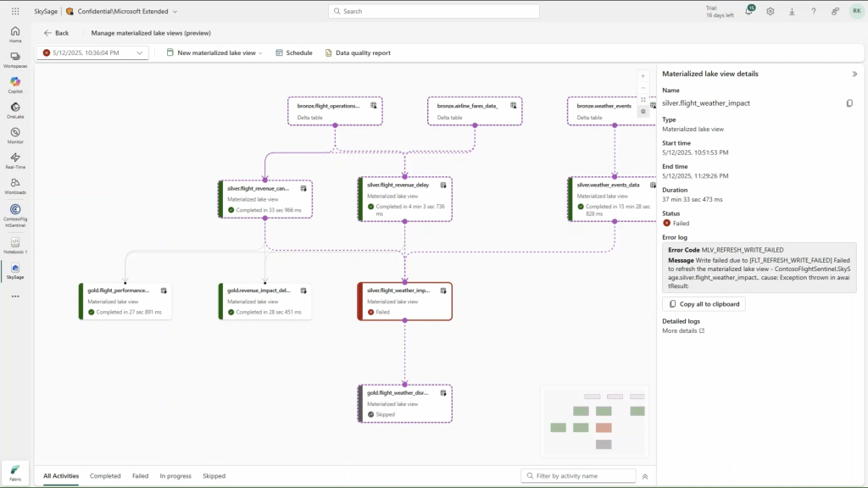Click the icon on the gold.flight_performance node
Image resolution: width=868 pixels, height=488 pixels.
click(164, 291)
